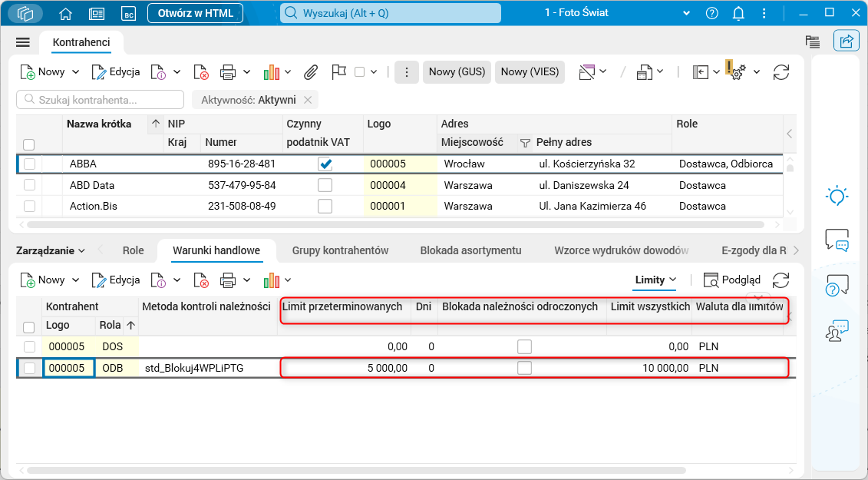The image size is (868, 480).
Task: Toggle select-all checkbox in contractors table header
Action: tap(29, 144)
